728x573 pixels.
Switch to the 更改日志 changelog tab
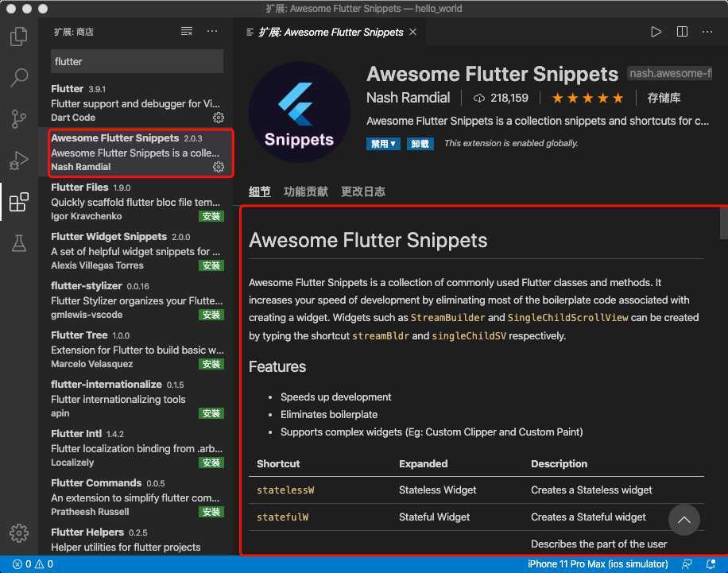(x=362, y=192)
